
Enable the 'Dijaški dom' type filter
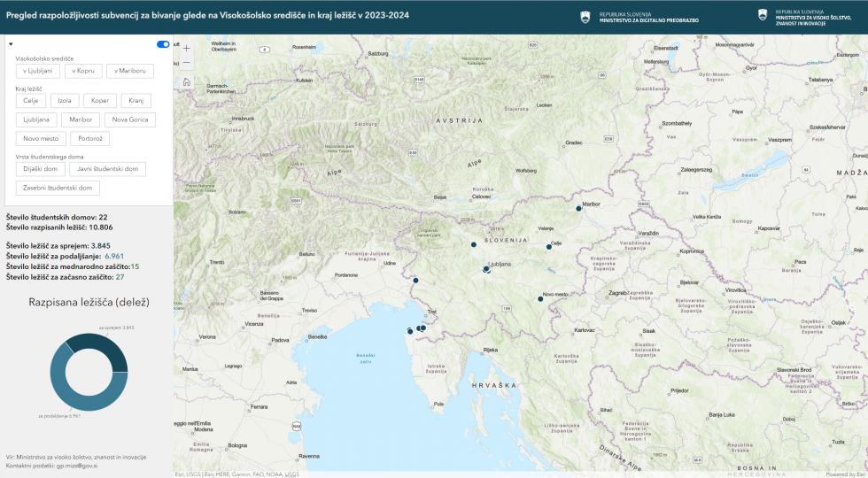click(40, 169)
